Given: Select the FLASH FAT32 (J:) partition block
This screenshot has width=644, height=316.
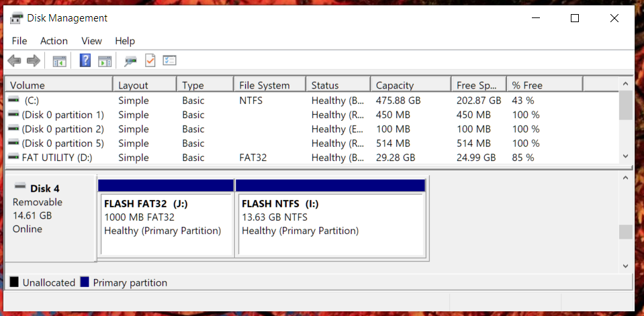Looking at the screenshot, I should (x=166, y=218).
